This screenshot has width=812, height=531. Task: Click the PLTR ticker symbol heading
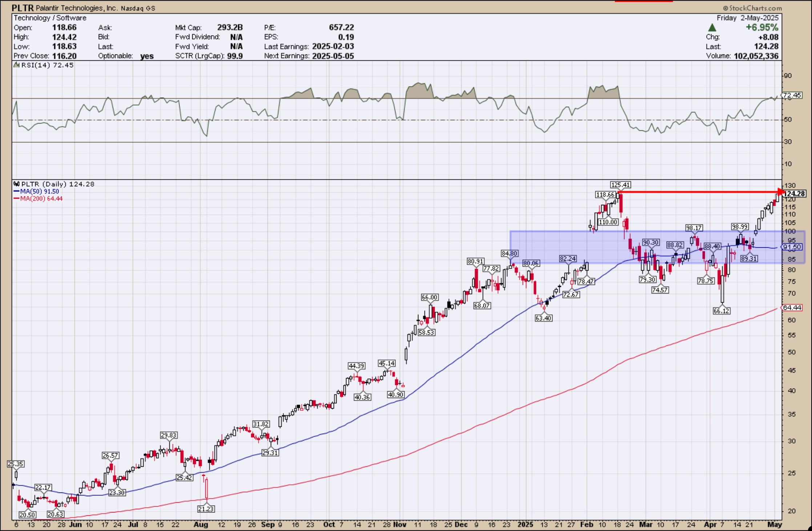point(23,8)
